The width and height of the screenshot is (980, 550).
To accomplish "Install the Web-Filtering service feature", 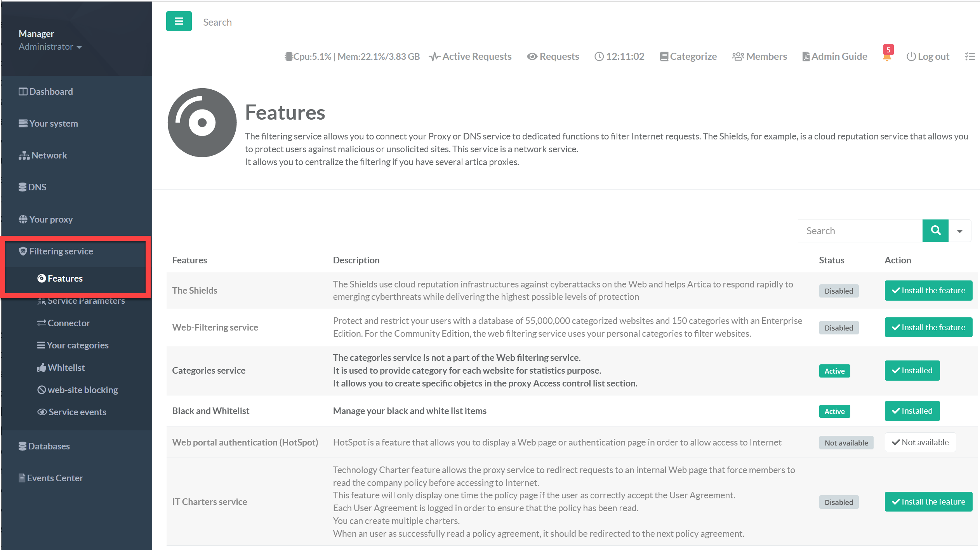I will click(928, 327).
